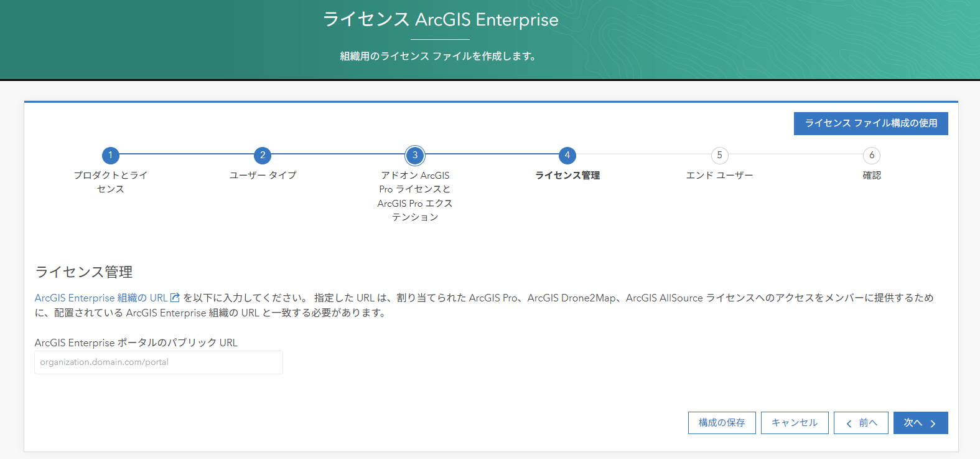Switch to the ユーザー タイプ step label

pos(263,176)
